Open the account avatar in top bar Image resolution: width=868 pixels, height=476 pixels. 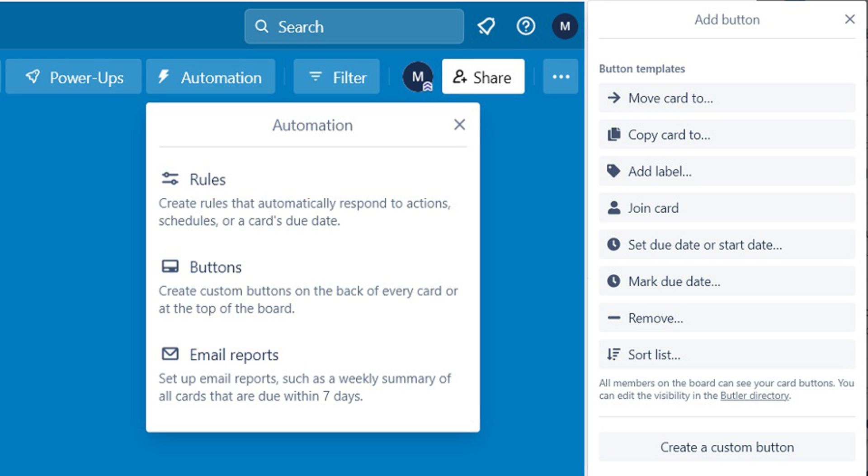(x=564, y=27)
